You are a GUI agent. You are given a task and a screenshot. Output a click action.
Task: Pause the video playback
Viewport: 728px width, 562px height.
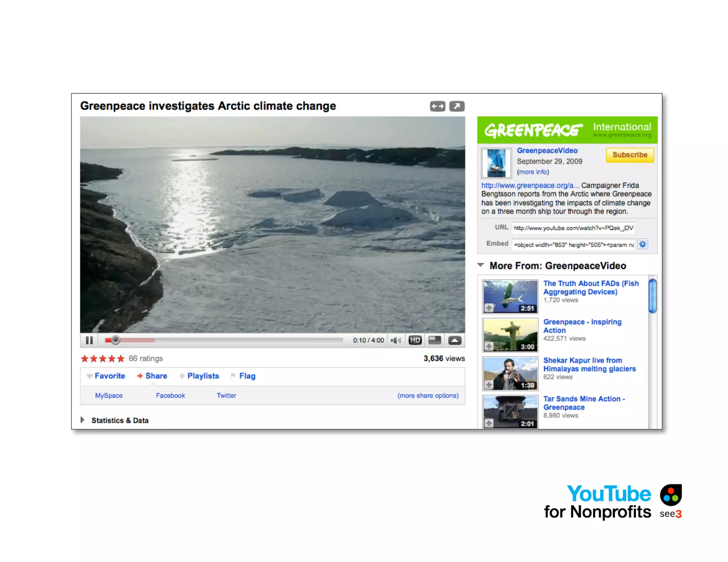point(89,340)
